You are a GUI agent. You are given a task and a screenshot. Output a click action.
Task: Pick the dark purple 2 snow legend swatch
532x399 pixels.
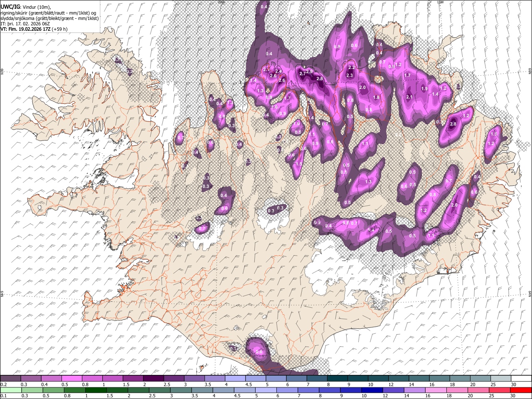click(153, 378)
